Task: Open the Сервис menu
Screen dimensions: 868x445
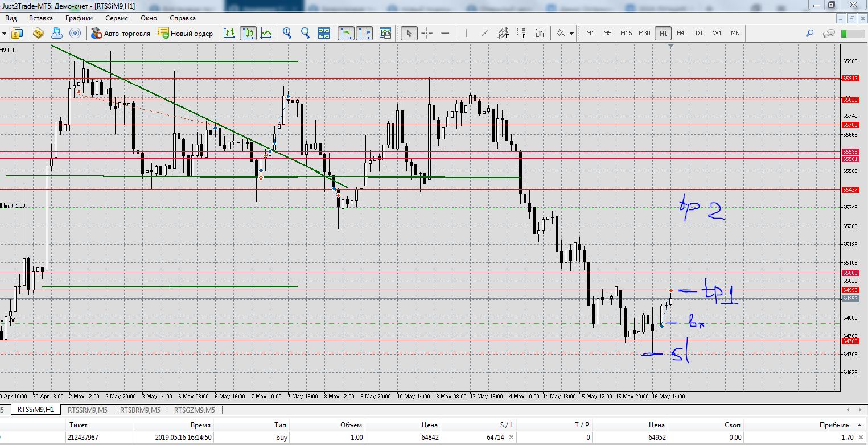Action: pos(117,18)
